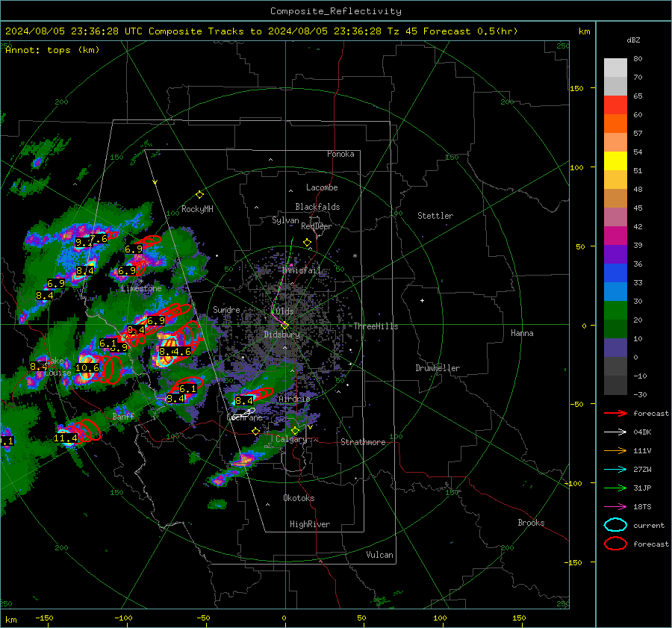Click the Okotoks label
Viewport: 672px width, 628px height.
pos(299,498)
